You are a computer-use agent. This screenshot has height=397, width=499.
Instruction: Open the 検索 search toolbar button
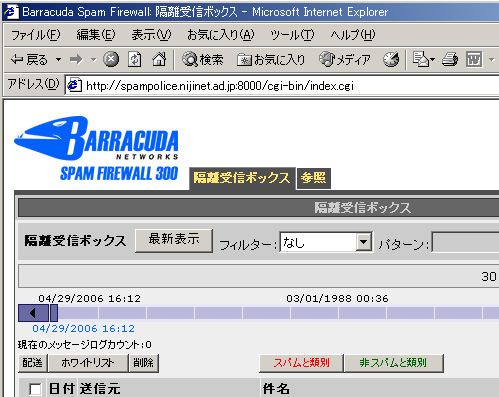pos(203,60)
